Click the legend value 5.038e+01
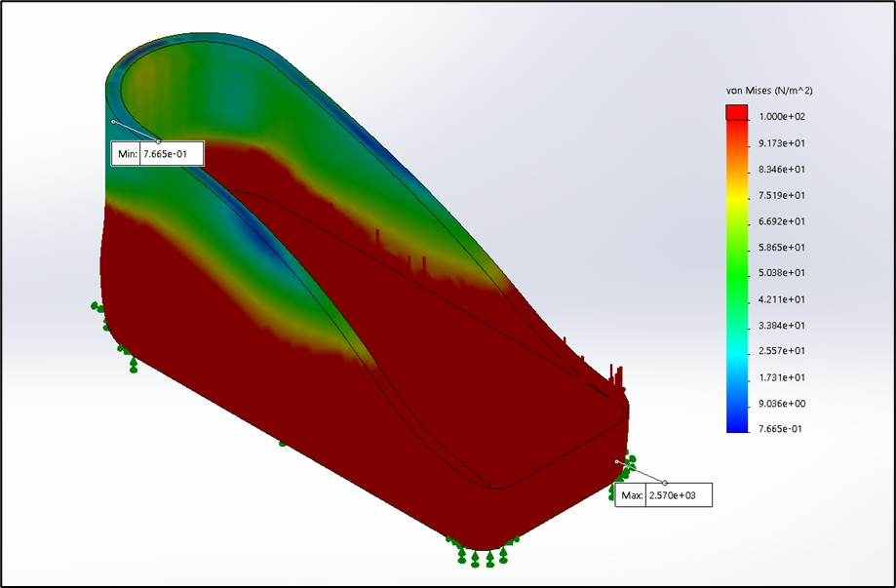The width and height of the screenshot is (896, 588). point(782,273)
